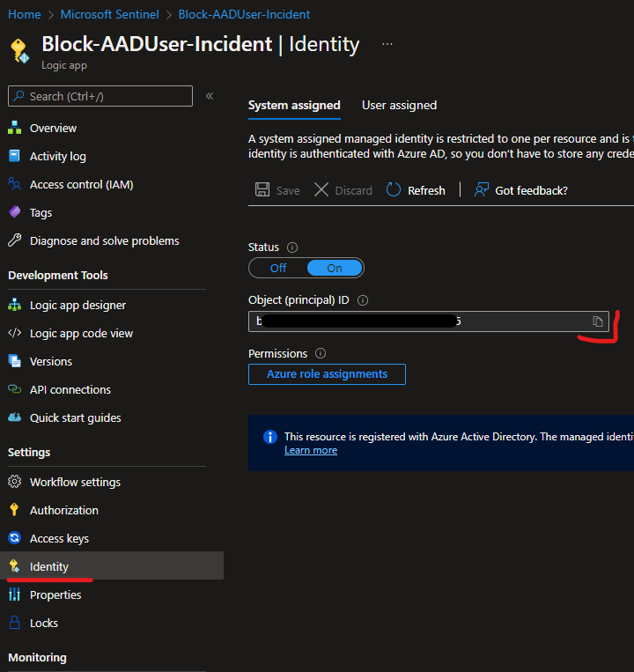Open the ellipsis more options menu
Screen dimensions: 634x672
tap(387, 44)
